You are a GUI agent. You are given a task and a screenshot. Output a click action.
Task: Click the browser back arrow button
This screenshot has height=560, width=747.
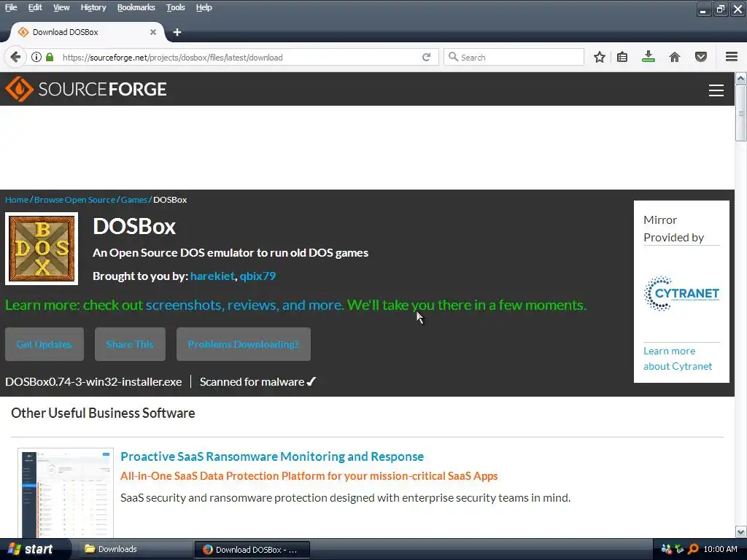pos(15,57)
